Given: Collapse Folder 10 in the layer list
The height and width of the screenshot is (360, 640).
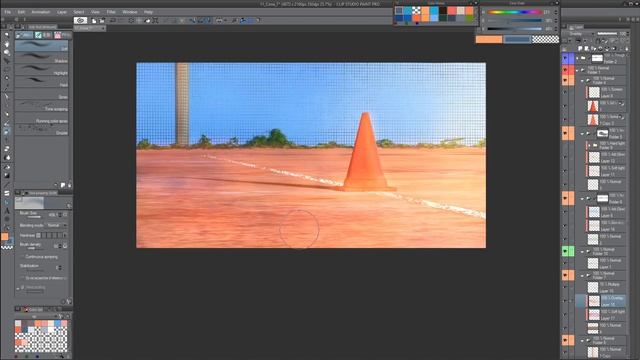Looking at the screenshot, I should coord(582,251).
